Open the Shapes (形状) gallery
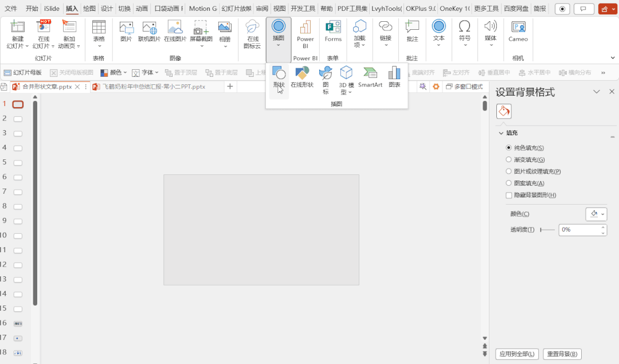The image size is (619, 364). 279,78
